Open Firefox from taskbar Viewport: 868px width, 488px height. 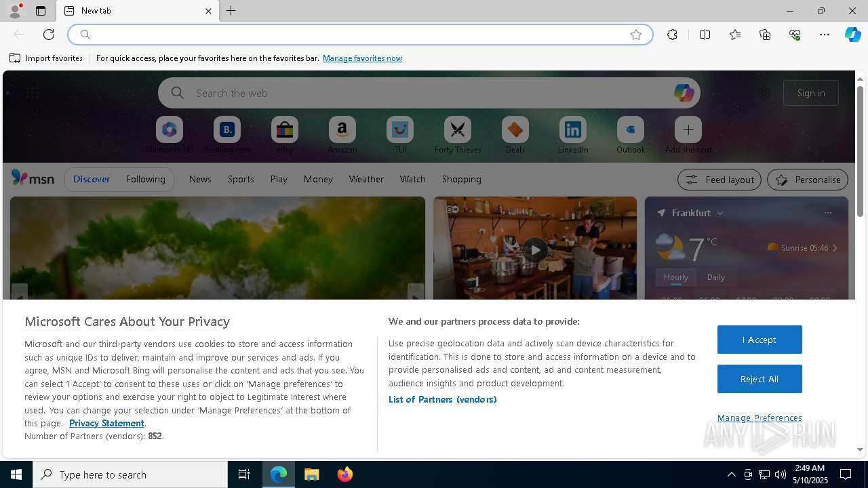click(345, 474)
